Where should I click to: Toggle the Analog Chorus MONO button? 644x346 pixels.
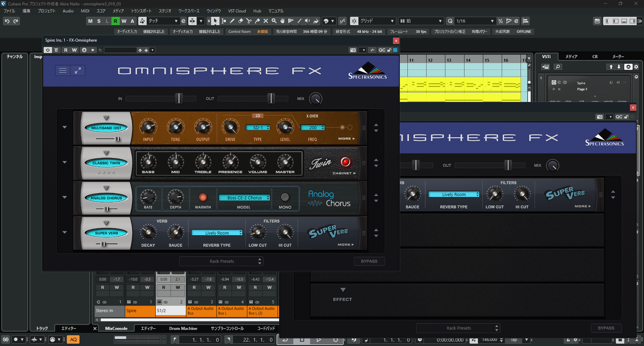[285, 197]
